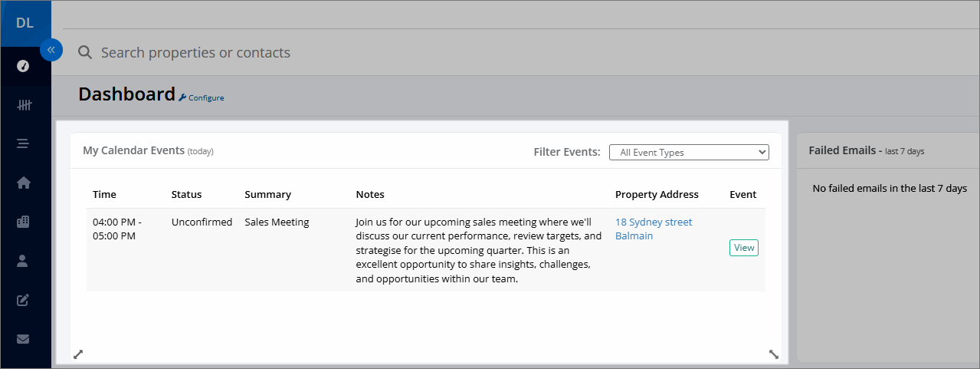Click the search magnifier icon
The width and height of the screenshot is (980, 369).
[x=85, y=52]
